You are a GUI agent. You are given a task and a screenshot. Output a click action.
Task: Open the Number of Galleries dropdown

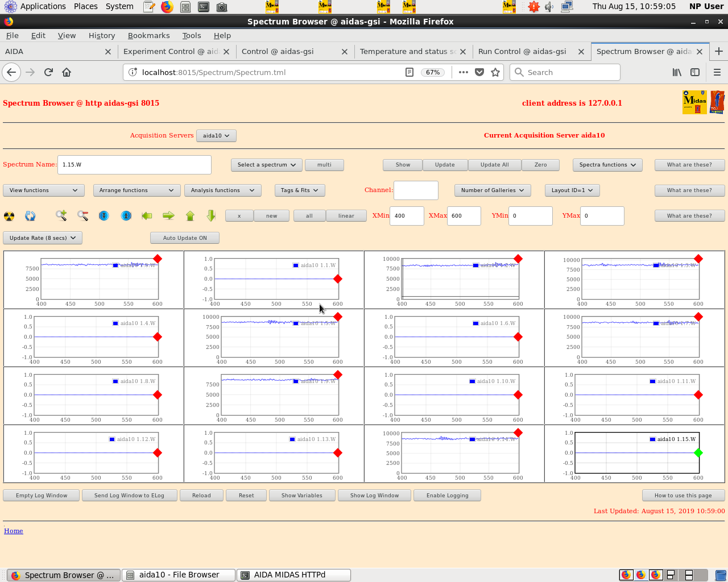[x=492, y=190]
